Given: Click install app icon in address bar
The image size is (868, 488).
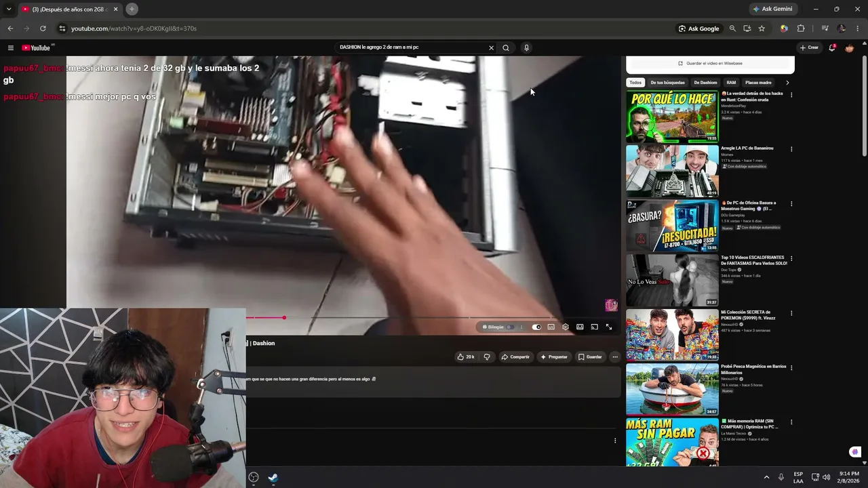Looking at the screenshot, I should (747, 28).
